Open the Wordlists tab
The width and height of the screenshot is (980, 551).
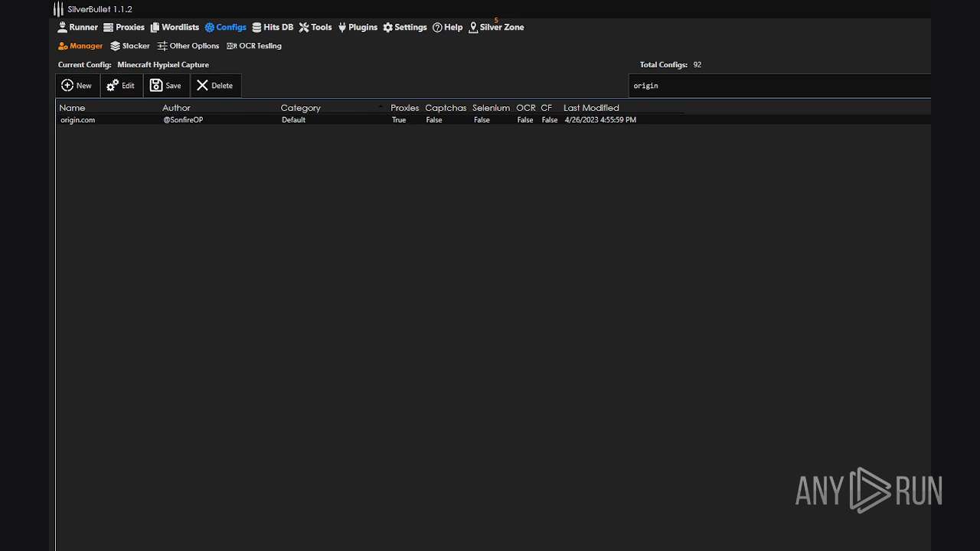pos(175,28)
